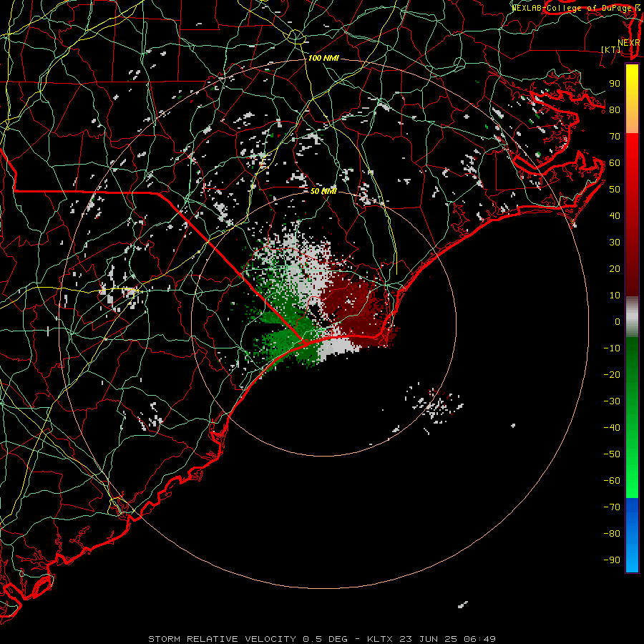This screenshot has width=644, height=644.
Task: Click the 100 NMI range ring label
Action: point(323,59)
